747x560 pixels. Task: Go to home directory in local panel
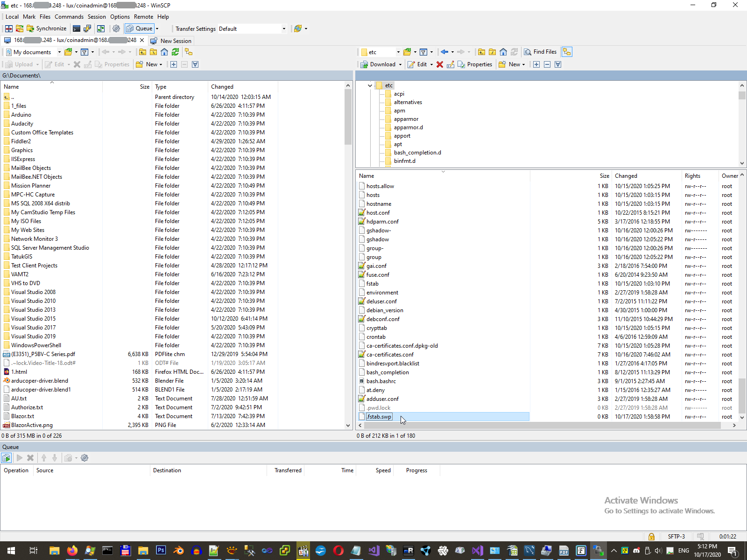pos(164,52)
